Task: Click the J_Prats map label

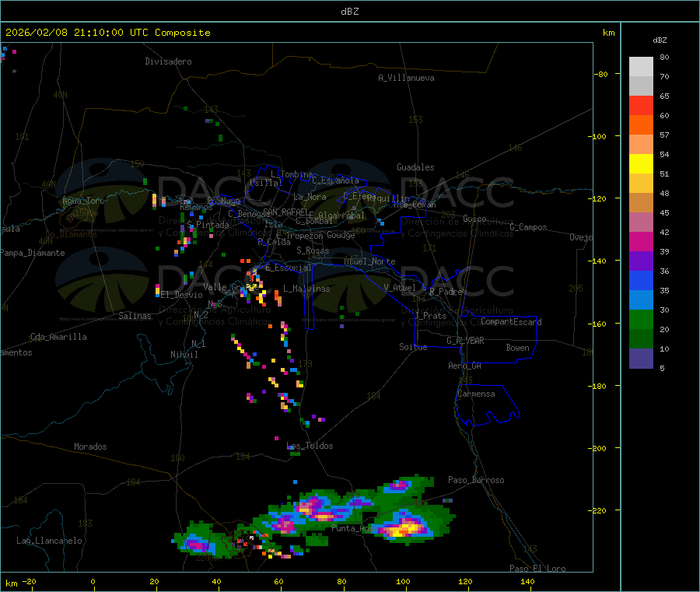Action: point(430,315)
